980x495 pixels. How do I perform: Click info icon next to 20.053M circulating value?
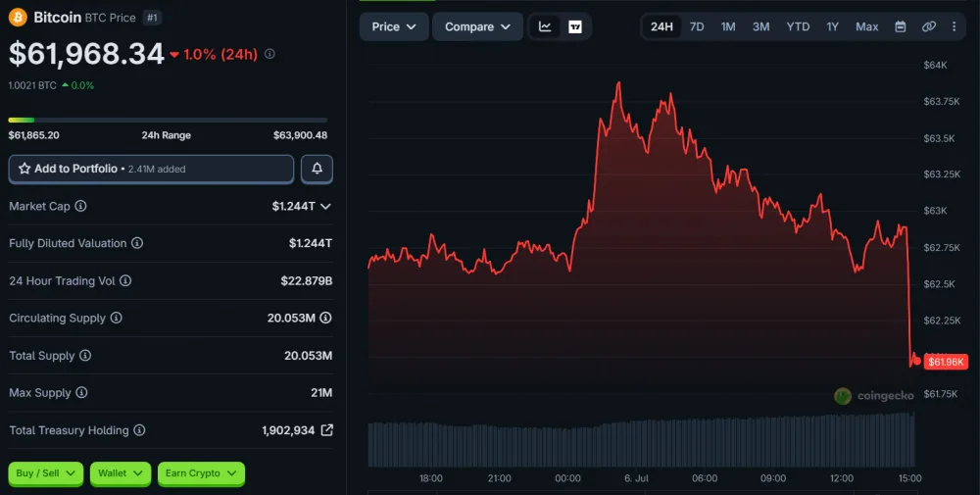(x=325, y=318)
